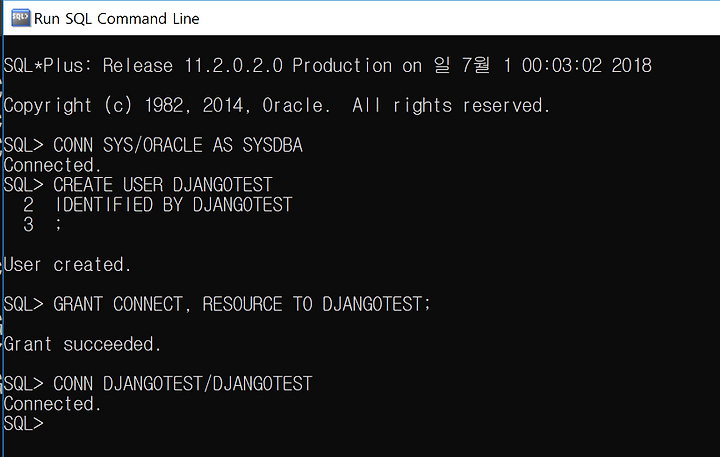Click the Grant succeeded. message
This screenshot has width=720, height=457.
[82, 344]
